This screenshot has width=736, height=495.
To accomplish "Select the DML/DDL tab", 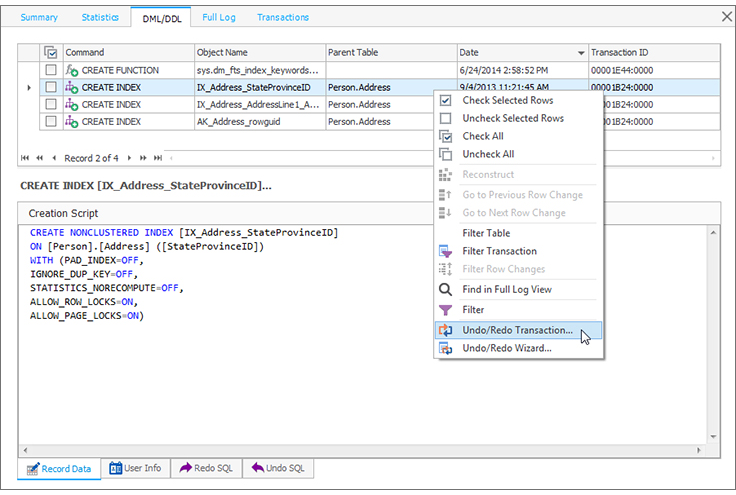I will 161,18.
